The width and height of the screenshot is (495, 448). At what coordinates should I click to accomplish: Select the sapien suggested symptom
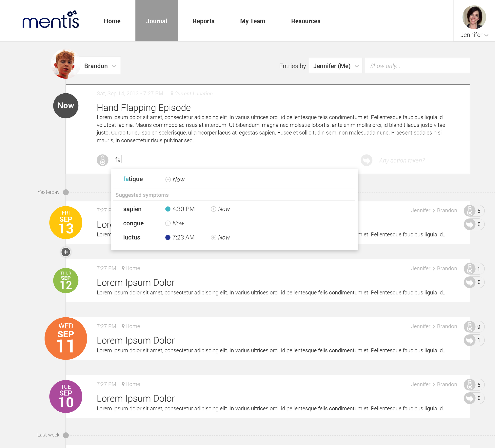(x=132, y=209)
